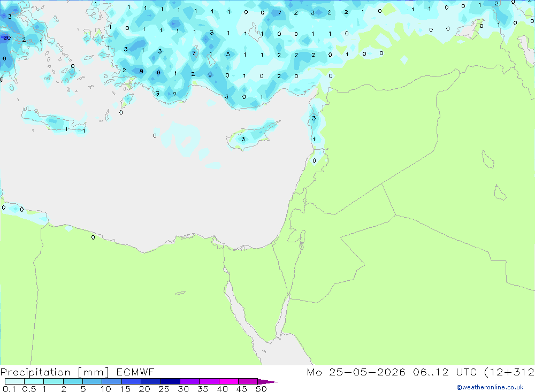Image resolution: width=535 pixels, height=392 pixels.
Task: Click the 40–45 mm magenta legend swatch
Action: [228, 381]
